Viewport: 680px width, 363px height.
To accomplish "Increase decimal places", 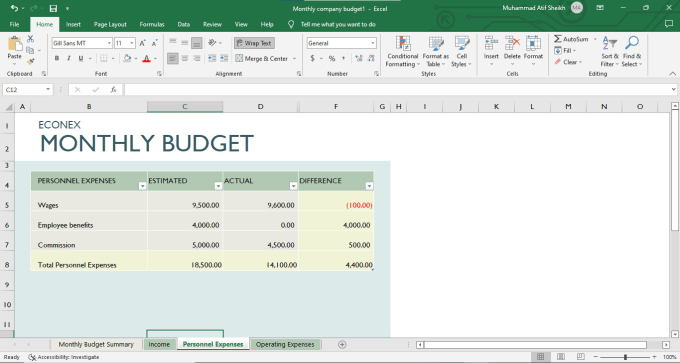I will (x=359, y=58).
